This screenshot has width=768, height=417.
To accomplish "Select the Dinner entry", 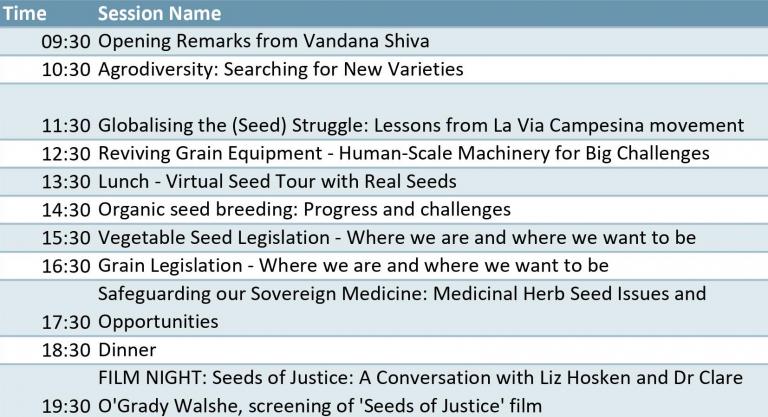I will click(x=126, y=351).
